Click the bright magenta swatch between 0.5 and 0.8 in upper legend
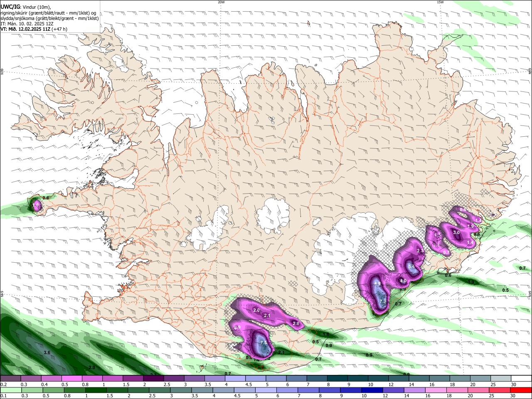The height and width of the screenshot is (399, 532). click(72, 379)
